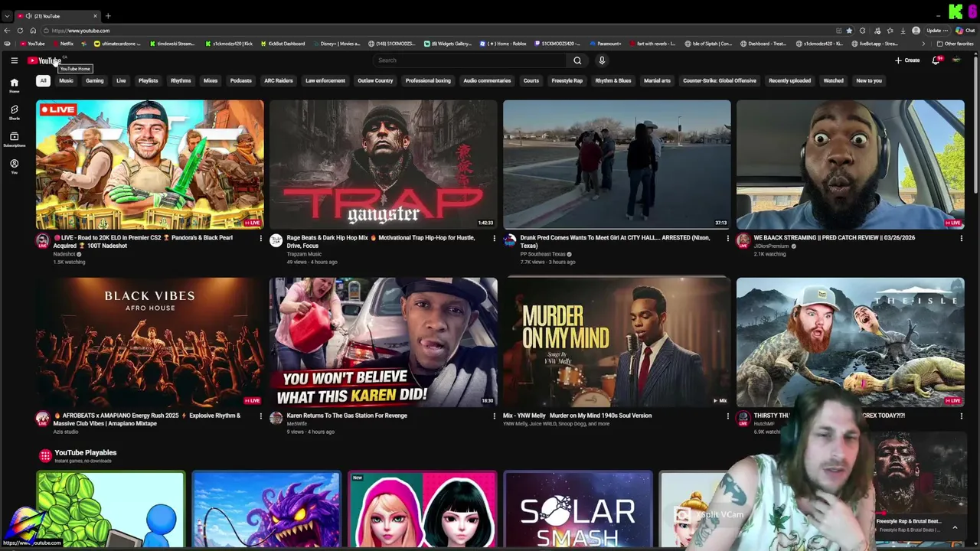Open the Copilot Chat button

click(x=964, y=31)
